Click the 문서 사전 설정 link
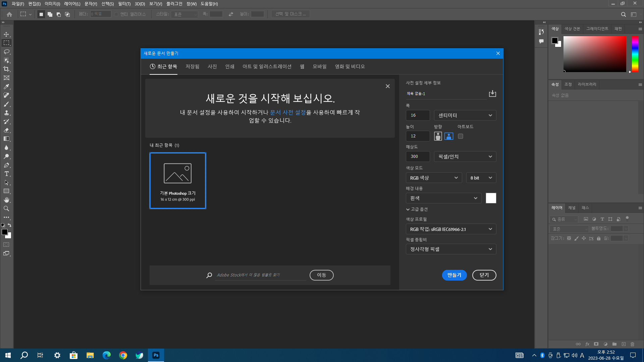The width and height of the screenshot is (644, 362). [288, 112]
